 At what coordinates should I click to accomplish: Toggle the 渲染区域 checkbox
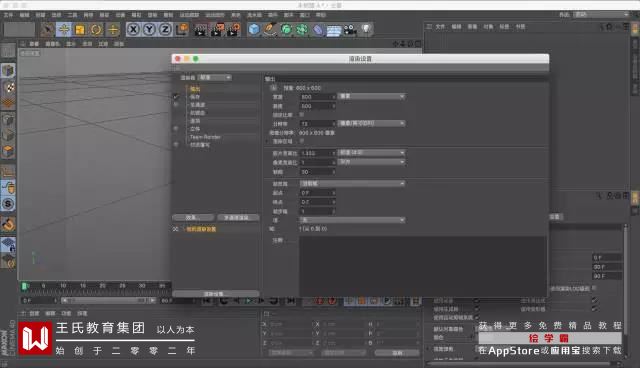(x=302, y=141)
